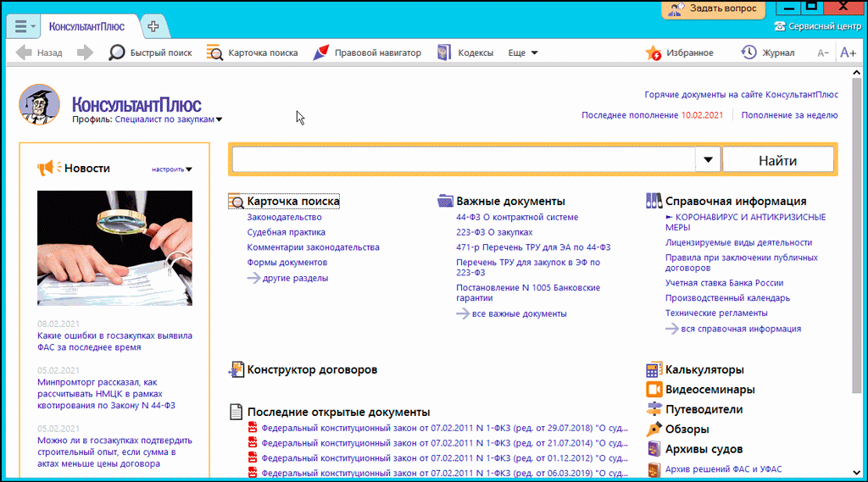The height and width of the screenshot is (482, 868).
Task: Decrease font size with A-
Action: 823,53
